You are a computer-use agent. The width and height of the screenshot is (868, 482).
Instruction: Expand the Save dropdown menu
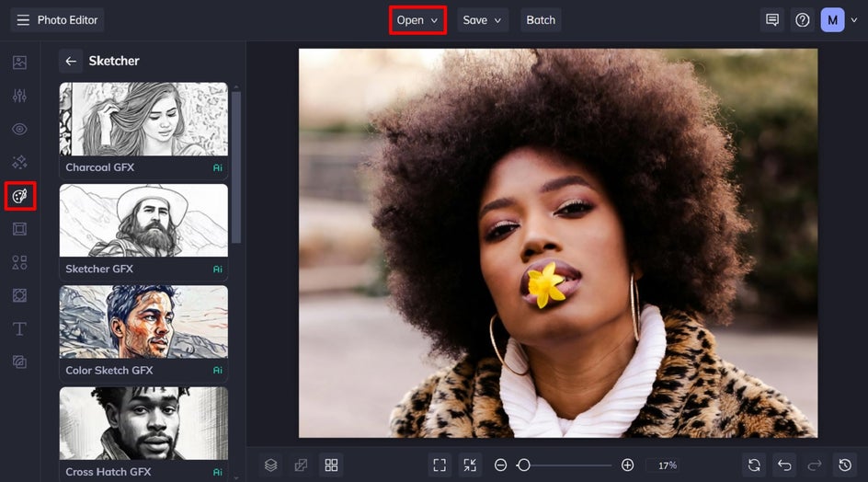pos(482,20)
